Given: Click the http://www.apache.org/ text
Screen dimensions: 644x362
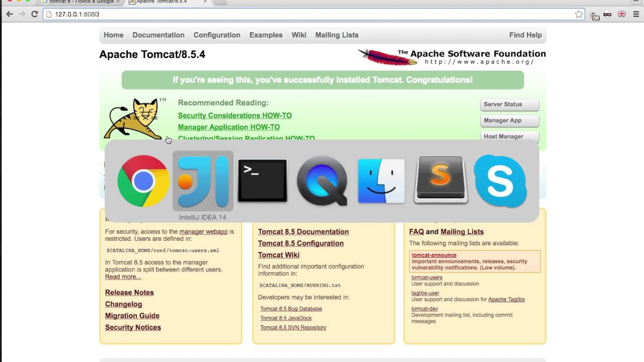Looking at the screenshot, I should click(x=479, y=62).
